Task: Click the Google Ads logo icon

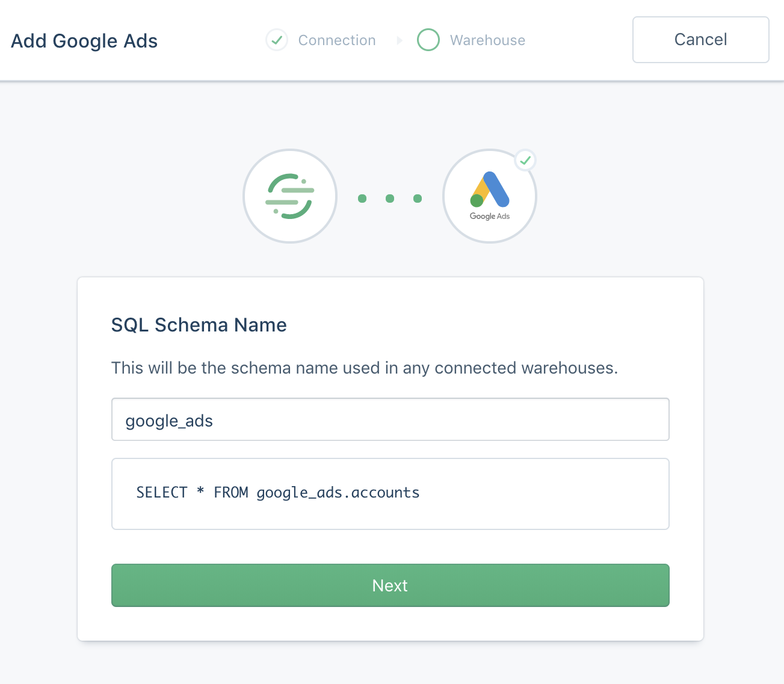Action: [x=489, y=194]
